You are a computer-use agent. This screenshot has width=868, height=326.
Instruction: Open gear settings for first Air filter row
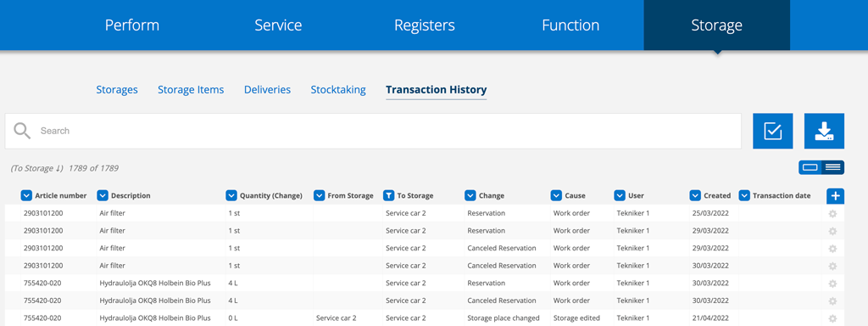(x=832, y=213)
